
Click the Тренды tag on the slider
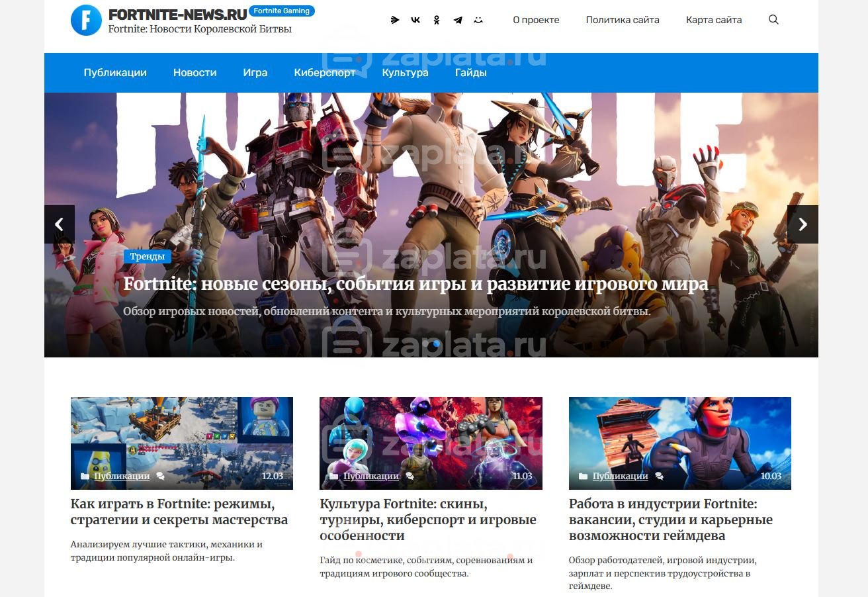point(148,256)
